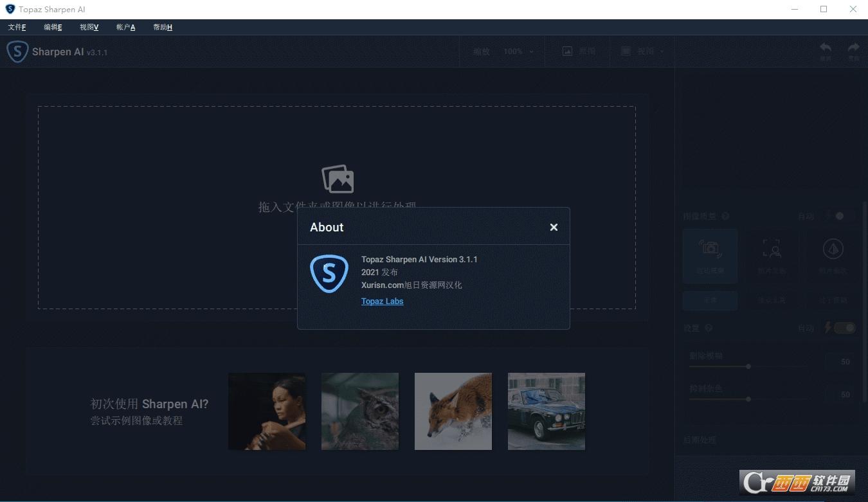Close the About dialog
Viewport: 868px width, 502px height.
[x=554, y=226]
